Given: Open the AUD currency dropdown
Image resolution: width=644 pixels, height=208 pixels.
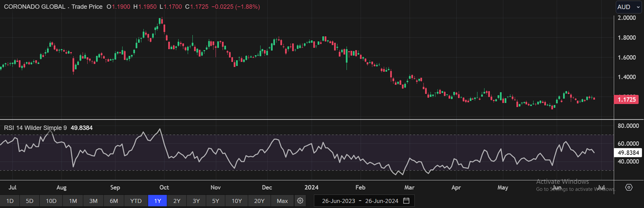Looking at the screenshot, I should click(628, 7).
